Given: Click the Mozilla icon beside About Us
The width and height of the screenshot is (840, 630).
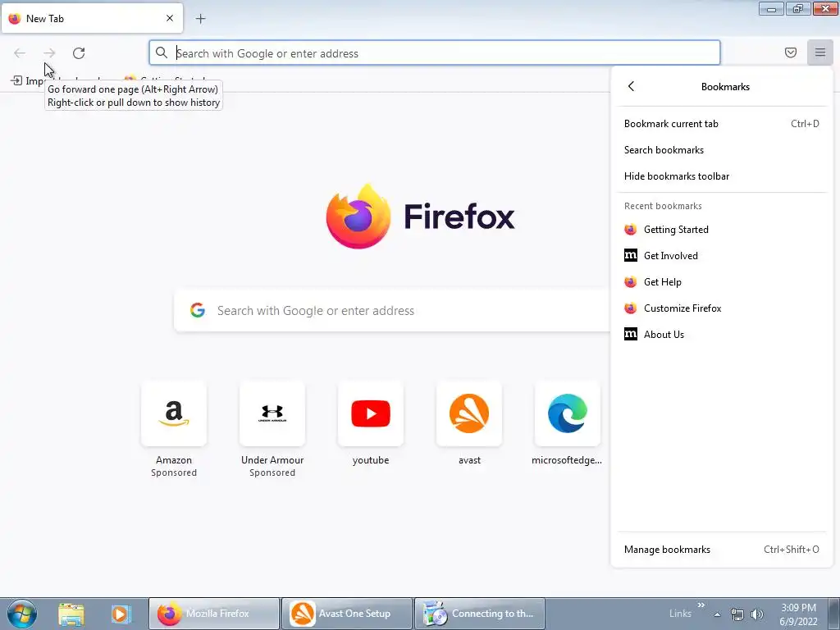Looking at the screenshot, I should pyautogui.click(x=631, y=335).
